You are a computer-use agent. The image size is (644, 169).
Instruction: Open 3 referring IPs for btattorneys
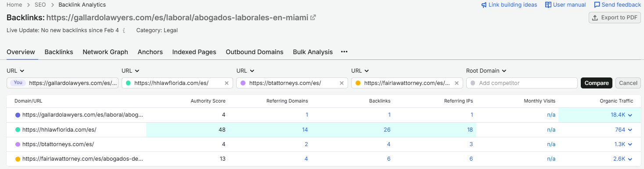coord(471,144)
